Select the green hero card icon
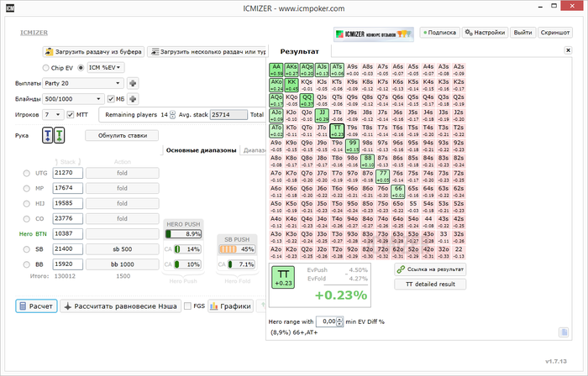 pos(60,136)
